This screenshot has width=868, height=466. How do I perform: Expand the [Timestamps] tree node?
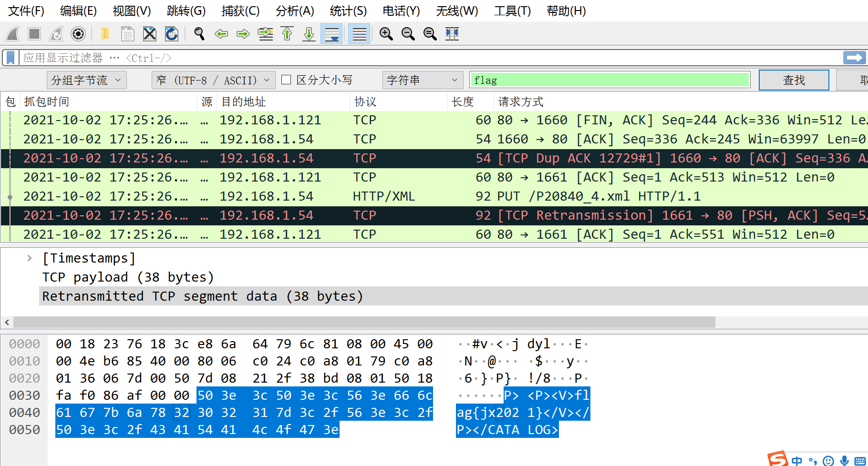pos(30,258)
